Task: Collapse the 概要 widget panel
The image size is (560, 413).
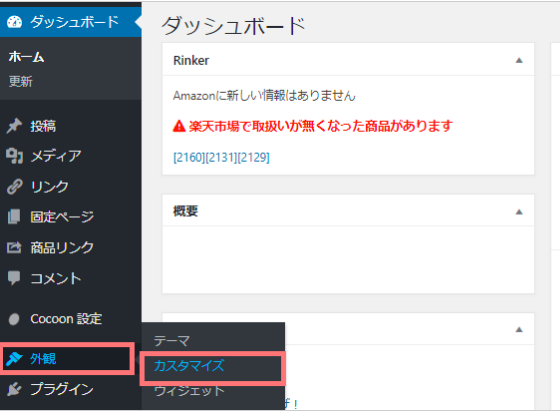Action: (x=519, y=212)
